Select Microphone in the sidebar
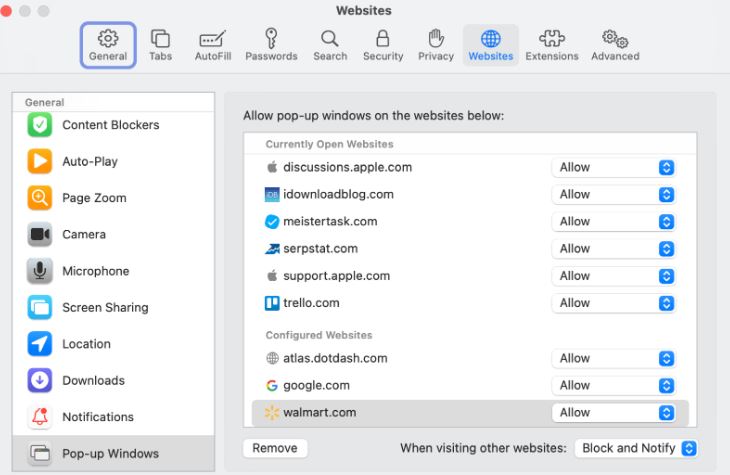The image size is (730, 475). click(114, 271)
